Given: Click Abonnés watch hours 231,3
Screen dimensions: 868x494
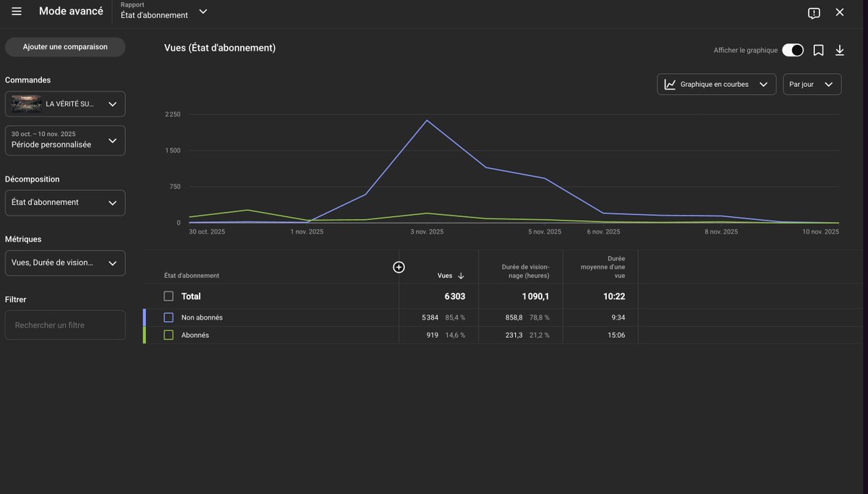Looking at the screenshot, I should (514, 335).
